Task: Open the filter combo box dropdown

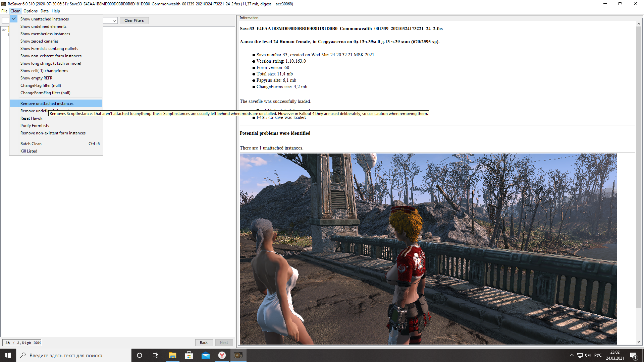Action: (114, 21)
